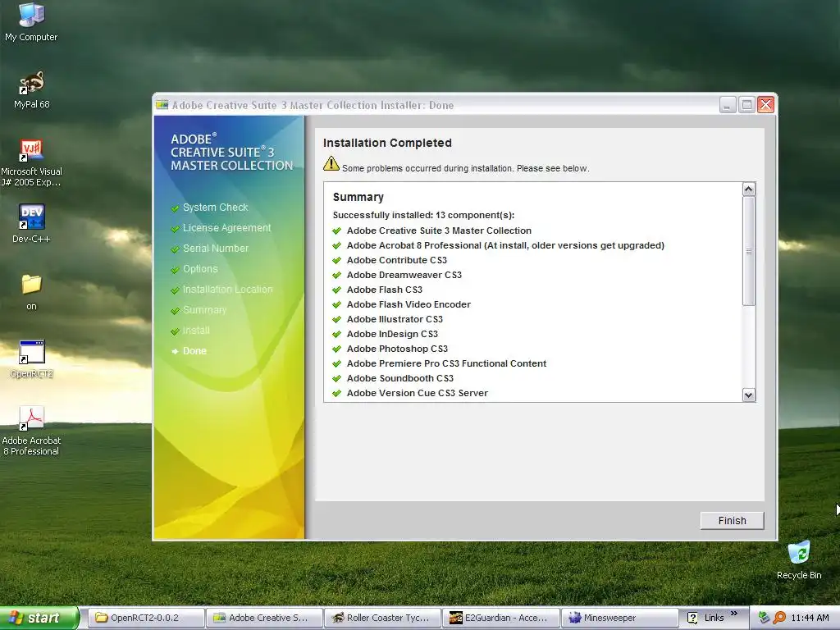Click the 'Successfully installed: 13 component(s)' line
This screenshot has width=840, height=630.
point(423,216)
